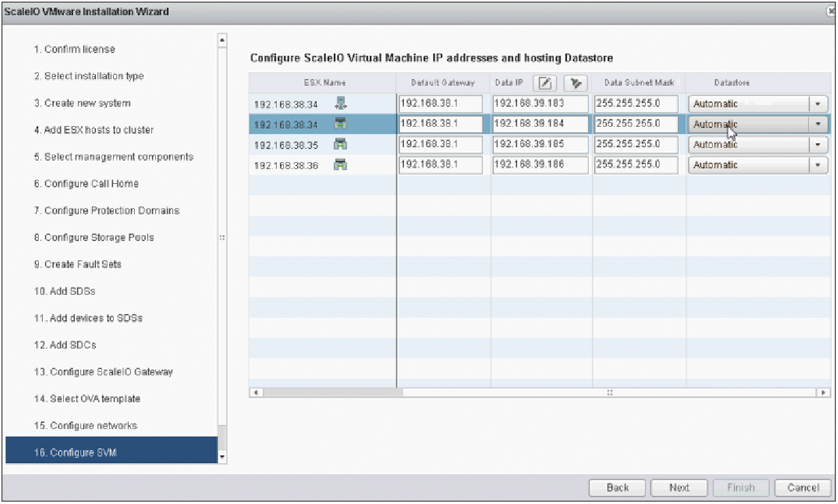Click Default Gateway field for host 192.168.38.35
Screen dimensions: 838x504
point(440,144)
